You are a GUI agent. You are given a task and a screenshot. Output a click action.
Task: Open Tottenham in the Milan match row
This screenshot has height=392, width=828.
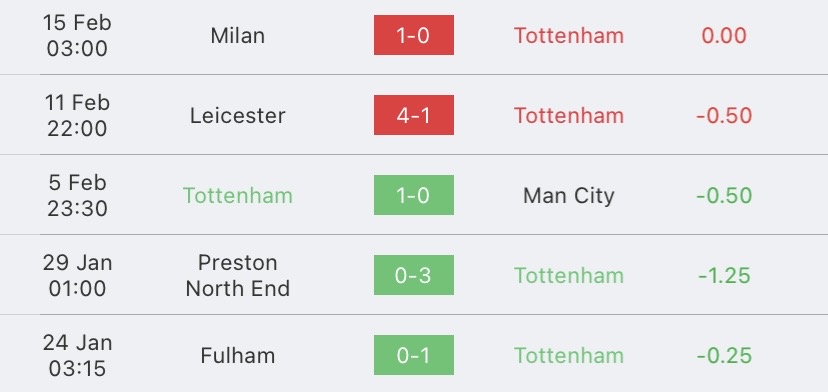[x=569, y=35]
